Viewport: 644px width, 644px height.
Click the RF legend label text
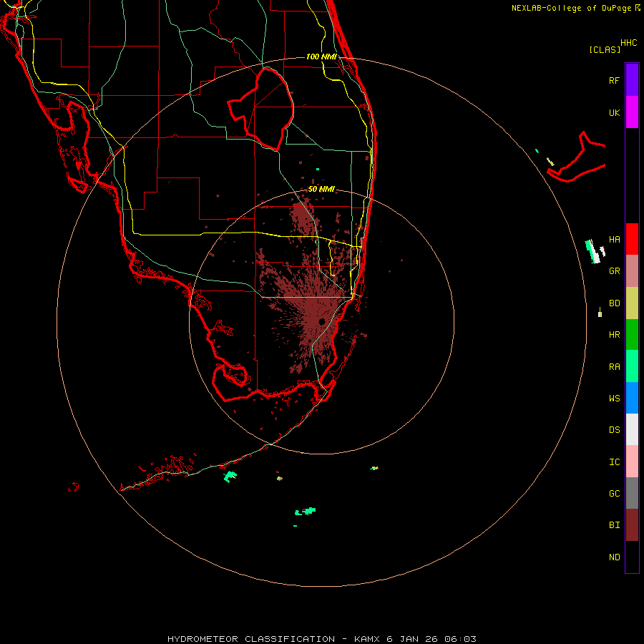click(x=614, y=81)
